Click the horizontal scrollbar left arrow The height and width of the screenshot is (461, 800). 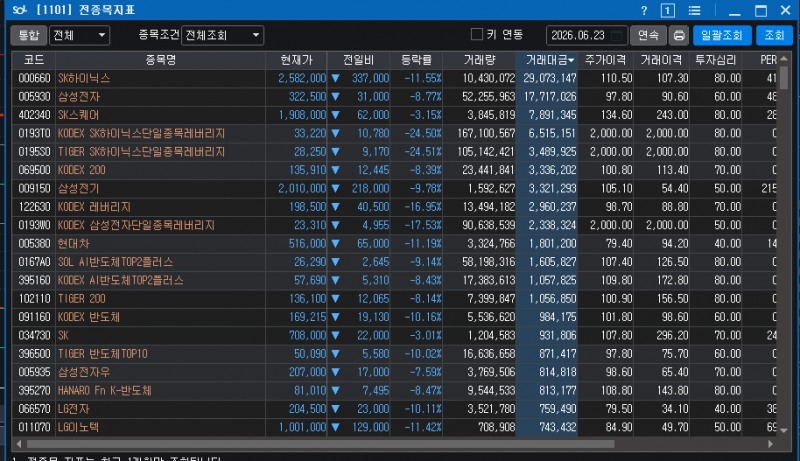[19, 444]
